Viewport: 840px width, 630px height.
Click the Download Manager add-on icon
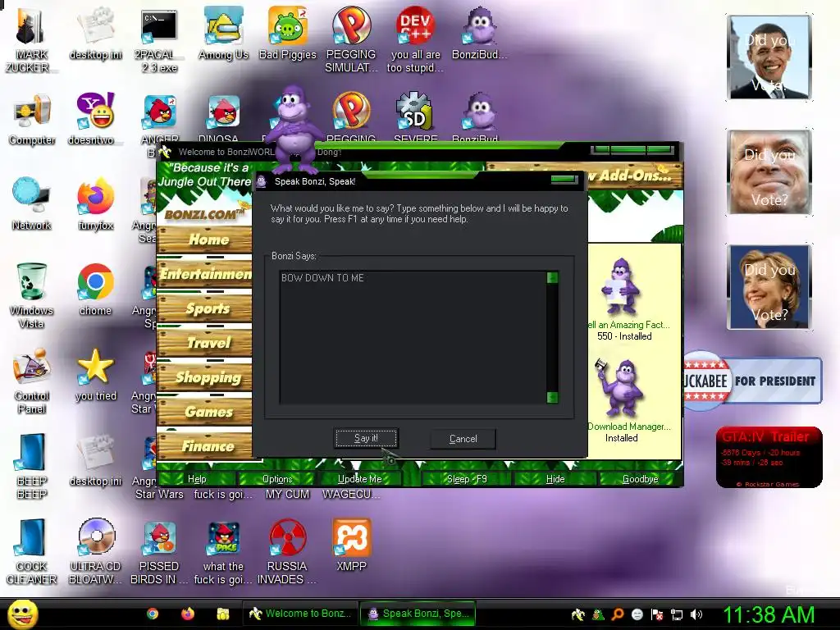(x=620, y=388)
